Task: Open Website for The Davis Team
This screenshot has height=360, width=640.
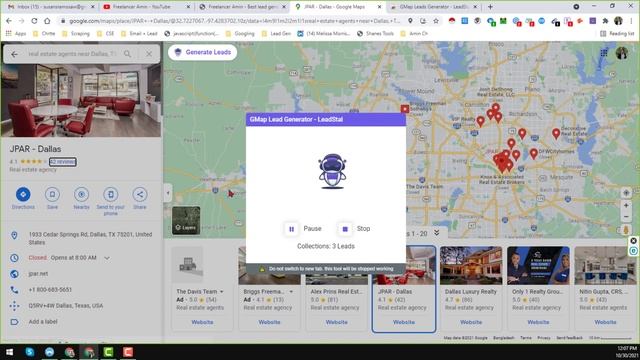Action: tap(202, 322)
